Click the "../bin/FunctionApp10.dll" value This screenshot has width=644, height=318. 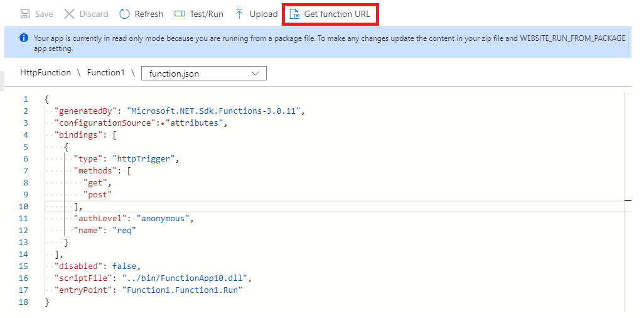click(x=185, y=278)
